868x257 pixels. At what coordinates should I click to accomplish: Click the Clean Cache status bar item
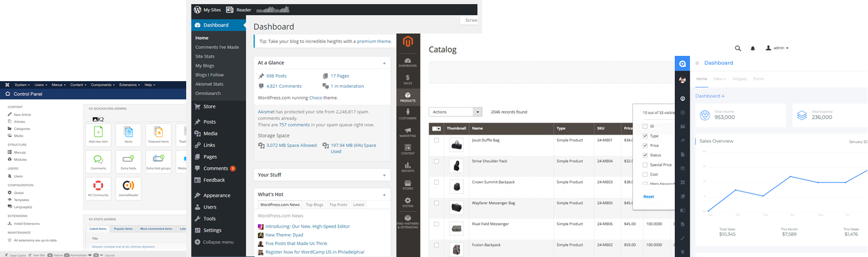pyautogui.click(x=14, y=255)
